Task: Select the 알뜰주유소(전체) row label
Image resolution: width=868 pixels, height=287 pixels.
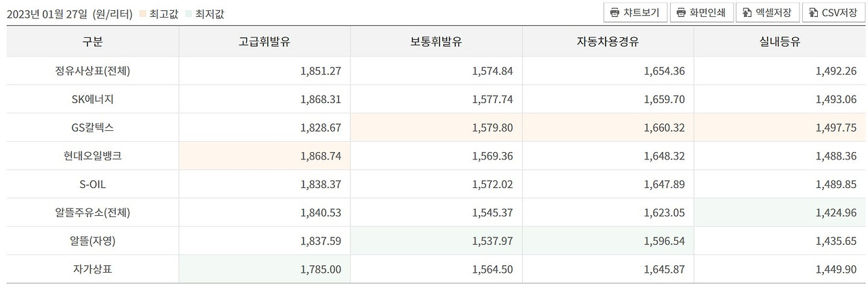Action: click(x=93, y=213)
